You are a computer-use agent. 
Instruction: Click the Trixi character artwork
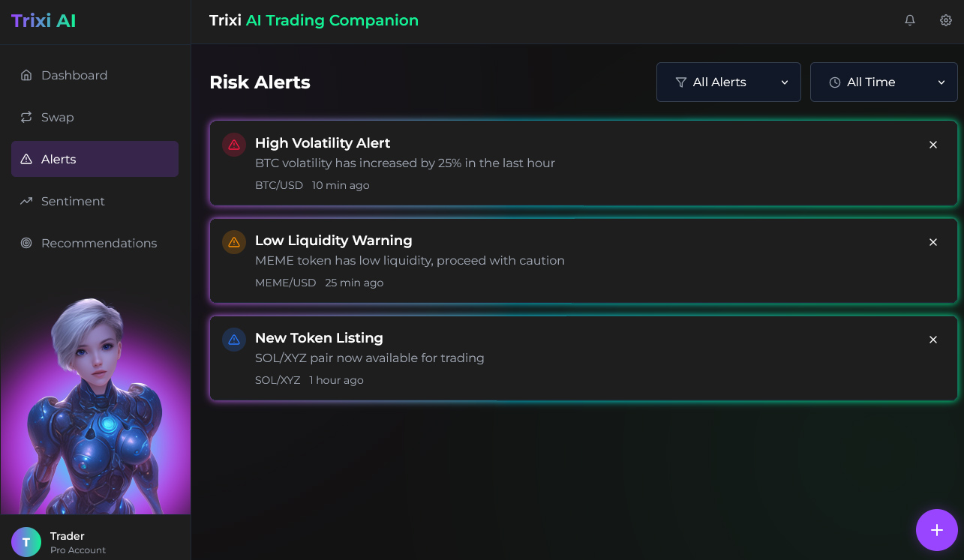point(95,405)
